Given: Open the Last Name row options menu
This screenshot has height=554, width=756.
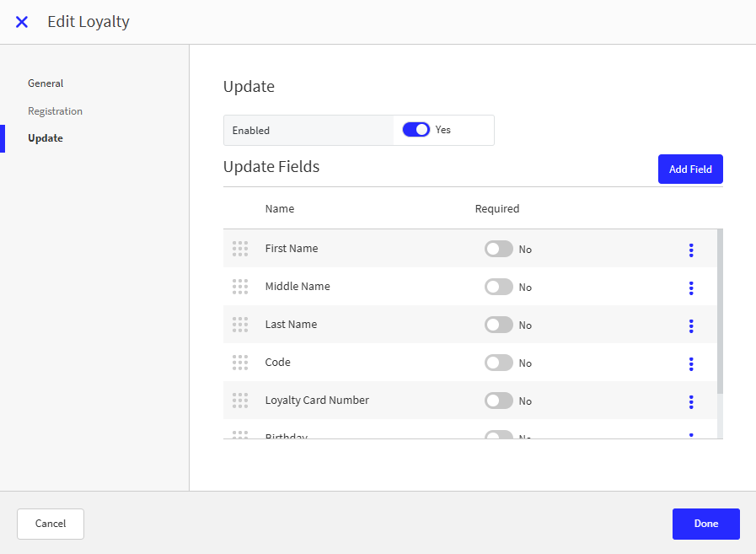Looking at the screenshot, I should pos(691,325).
